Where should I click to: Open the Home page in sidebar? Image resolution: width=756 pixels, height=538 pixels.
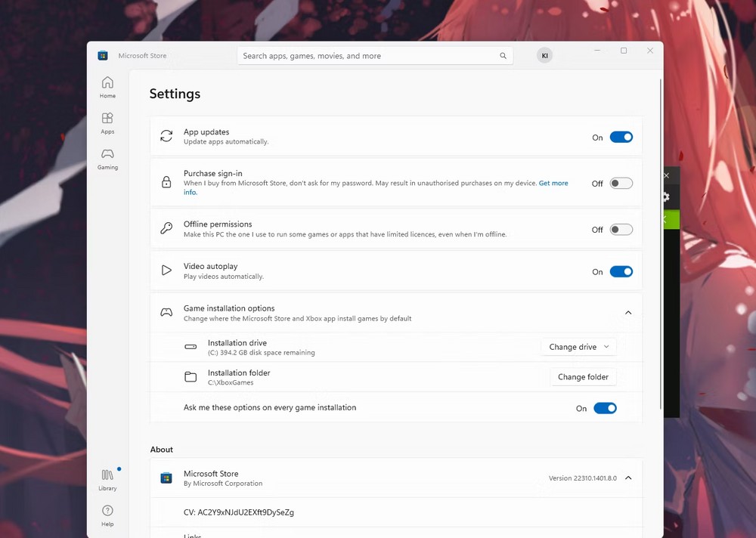(107, 87)
